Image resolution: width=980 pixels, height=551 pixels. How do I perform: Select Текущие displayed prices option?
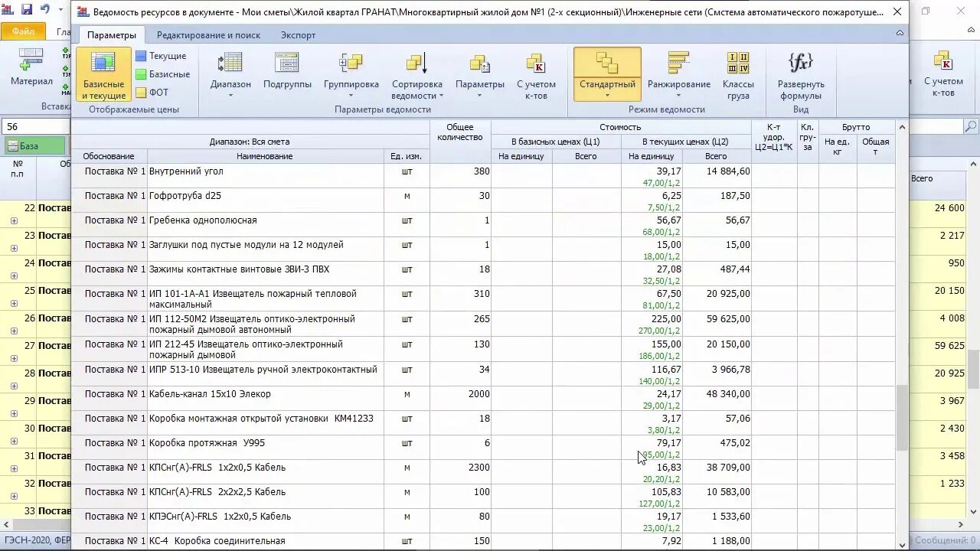[x=161, y=56]
